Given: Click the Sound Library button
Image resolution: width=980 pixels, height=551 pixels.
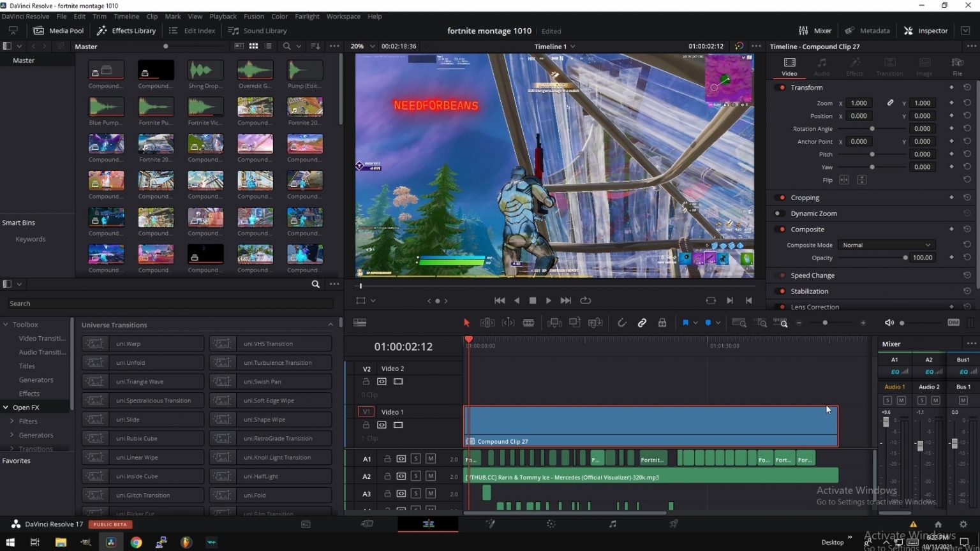Looking at the screenshot, I should pyautogui.click(x=258, y=31).
